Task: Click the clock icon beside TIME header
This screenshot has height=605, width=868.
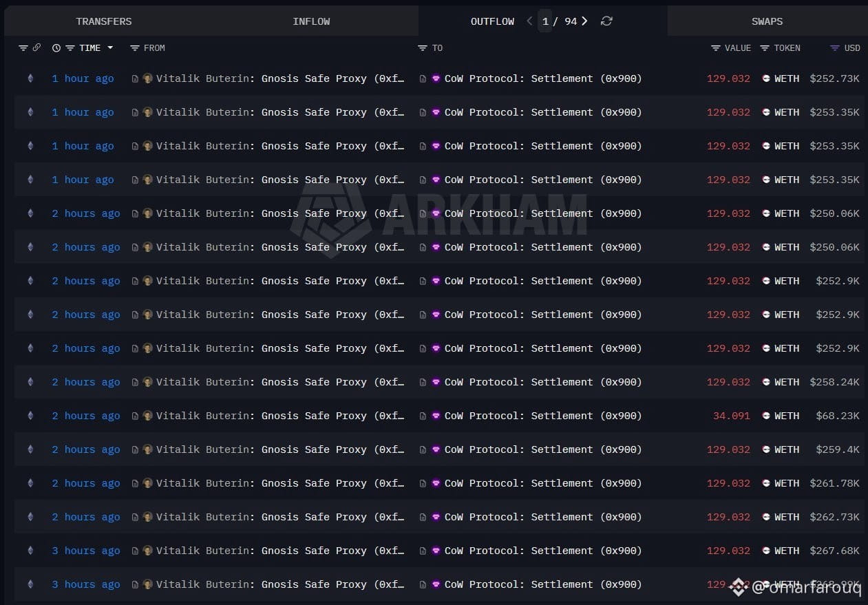Action: pos(56,48)
